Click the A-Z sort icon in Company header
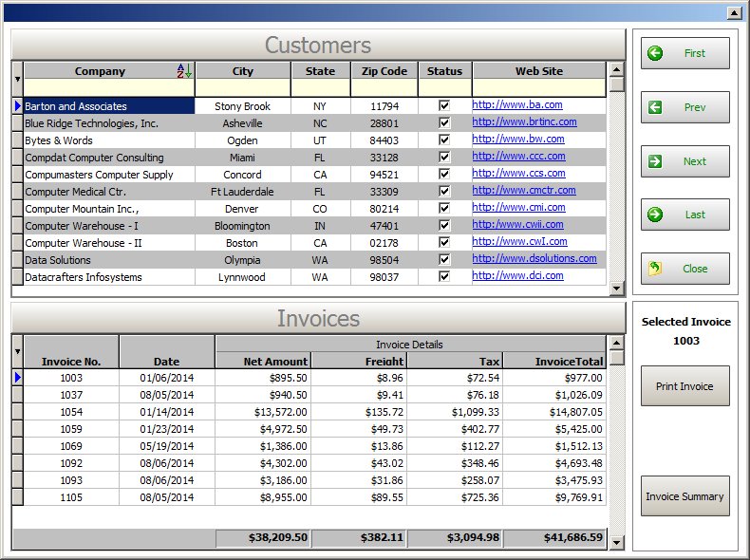The height and width of the screenshot is (560, 750). 184,71
